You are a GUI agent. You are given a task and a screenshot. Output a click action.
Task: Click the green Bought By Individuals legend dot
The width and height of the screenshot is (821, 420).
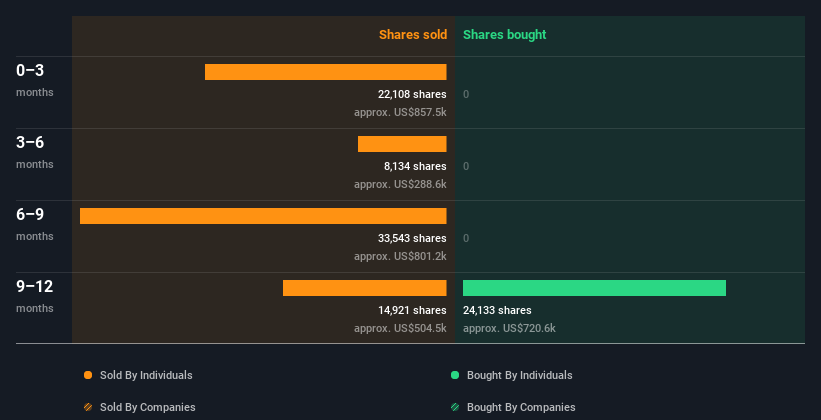coord(455,375)
